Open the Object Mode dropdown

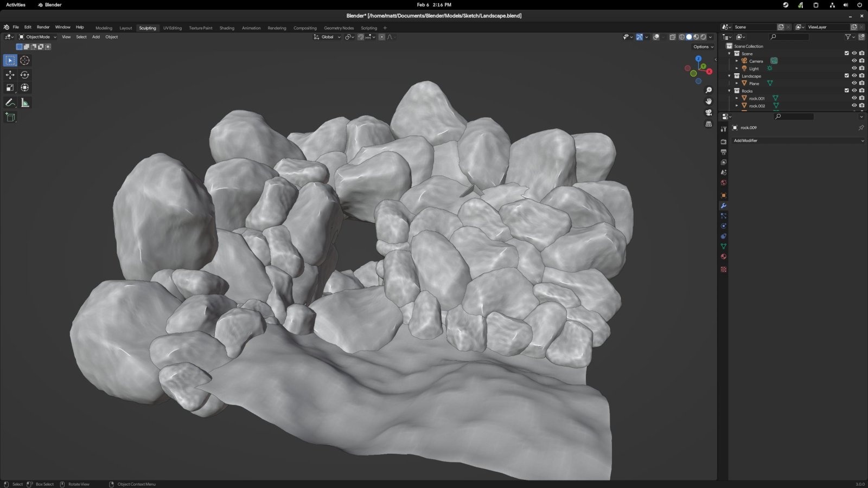pyautogui.click(x=37, y=37)
